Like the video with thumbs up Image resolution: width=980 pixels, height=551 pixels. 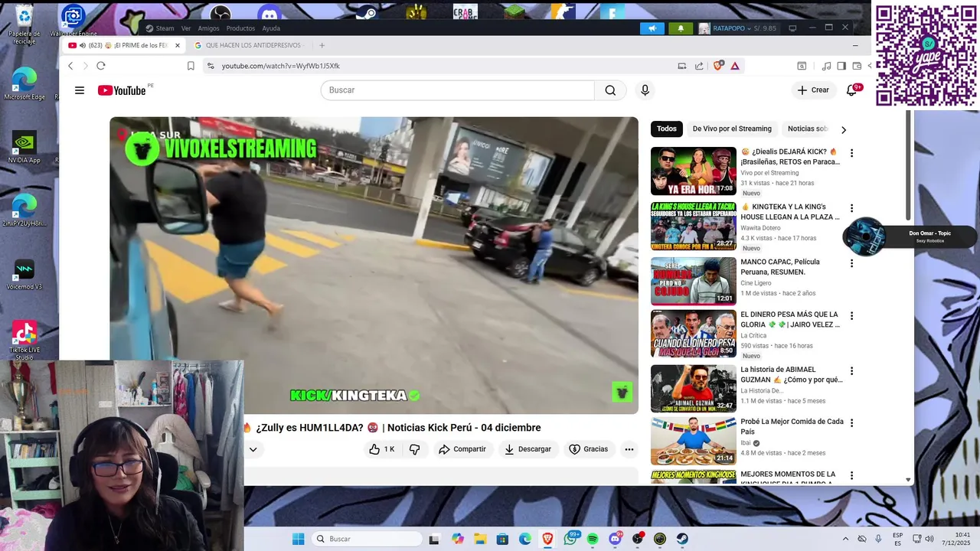pyautogui.click(x=381, y=449)
